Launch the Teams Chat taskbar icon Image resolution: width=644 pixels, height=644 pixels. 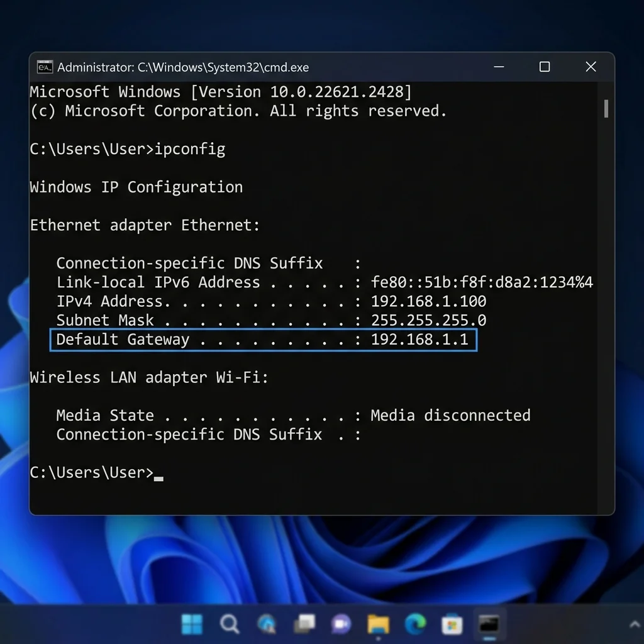[x=341, y=625]
